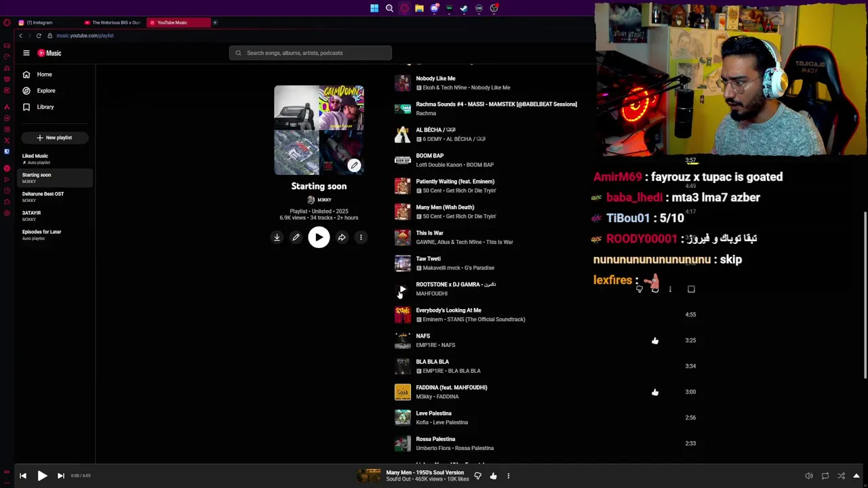Open player bar more options menu
868x488 pixels.
pyautogui.click(x=508, y=476)
